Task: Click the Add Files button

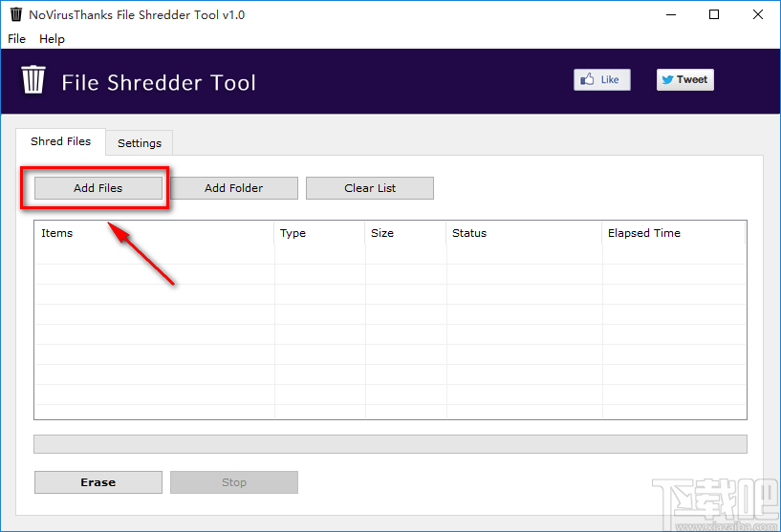Action: click(x=98, y=188)
